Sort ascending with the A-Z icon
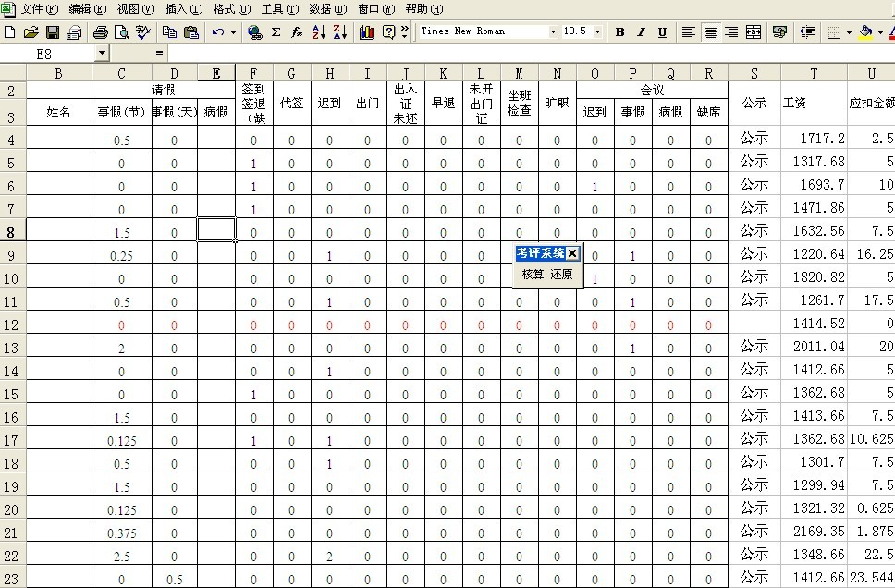 pyautogui.click(x=319, y=31)
